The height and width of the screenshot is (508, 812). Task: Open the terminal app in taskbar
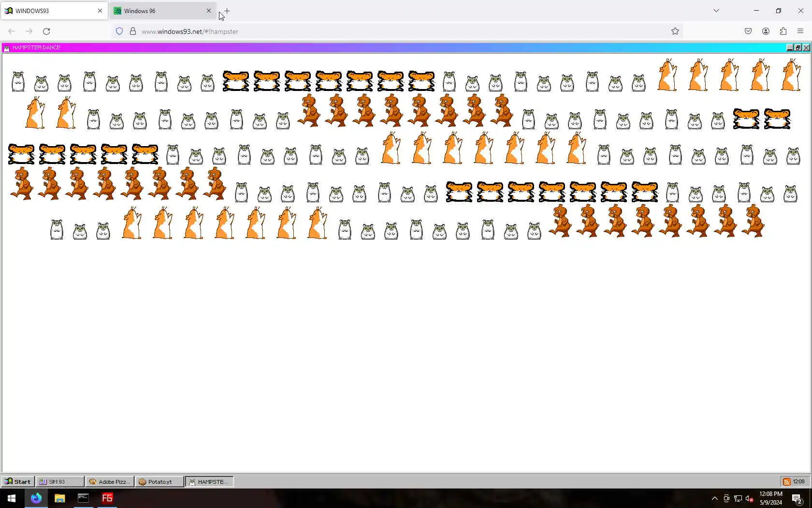pyautogui.click(x=83, y=498)
